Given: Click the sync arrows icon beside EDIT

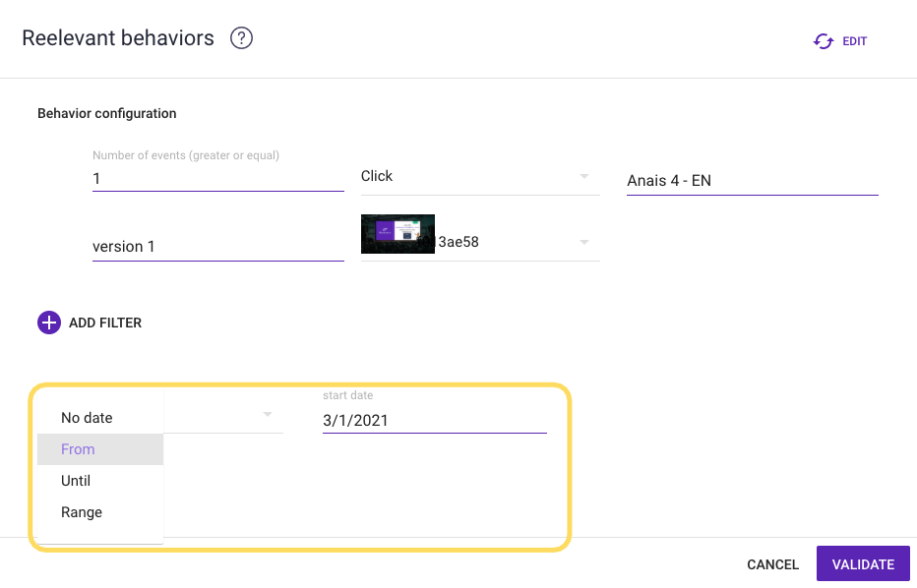Looking at the screenshot, I should click(x=823, y=41).
